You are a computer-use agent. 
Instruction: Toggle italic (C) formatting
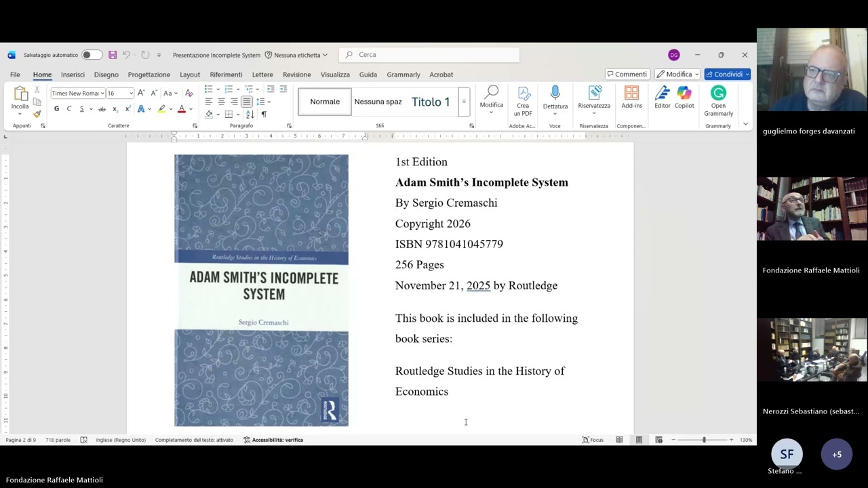click(69, 108)
